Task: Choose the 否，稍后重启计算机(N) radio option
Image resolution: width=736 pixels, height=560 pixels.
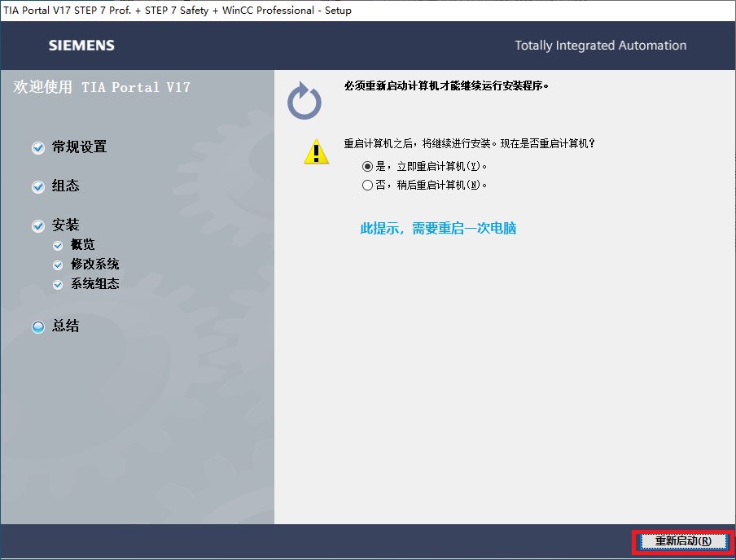Action: pyautogui.click(x=367, y=186)
